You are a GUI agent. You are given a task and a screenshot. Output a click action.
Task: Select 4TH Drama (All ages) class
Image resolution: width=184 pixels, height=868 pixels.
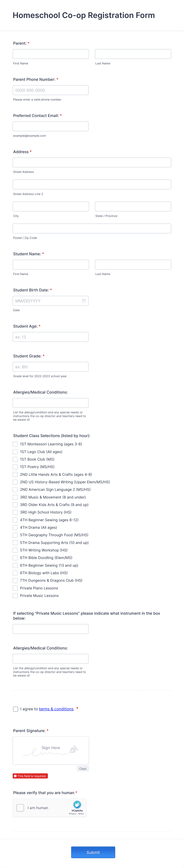click(x=15, y=527)
